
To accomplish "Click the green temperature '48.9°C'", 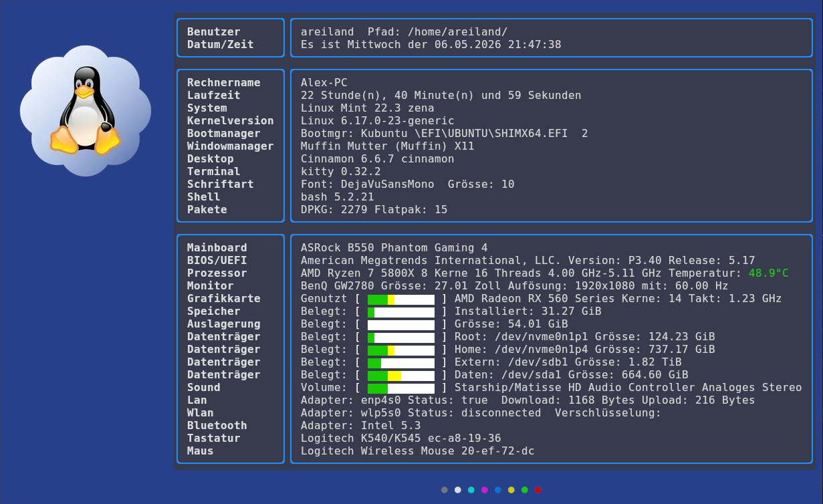I will click(x=769, y=273).
